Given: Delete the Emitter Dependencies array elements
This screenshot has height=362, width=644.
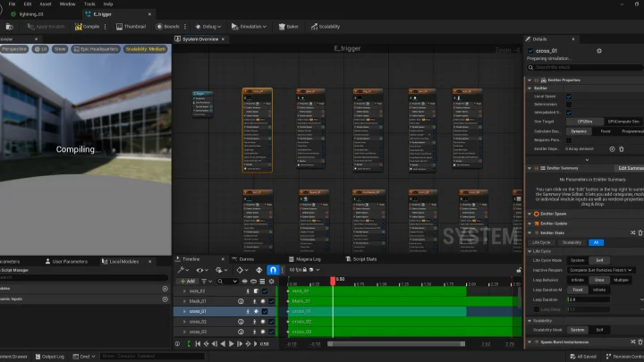Looking at the screenshot, I should 622,149.
